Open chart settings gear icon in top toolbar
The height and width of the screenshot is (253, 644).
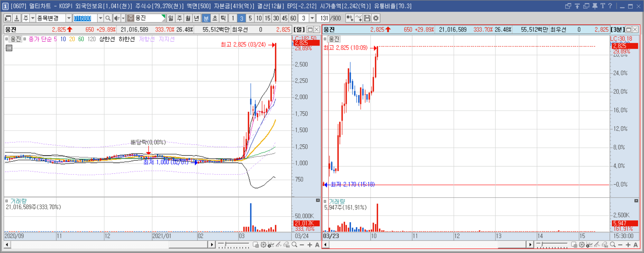click(376, 18)
